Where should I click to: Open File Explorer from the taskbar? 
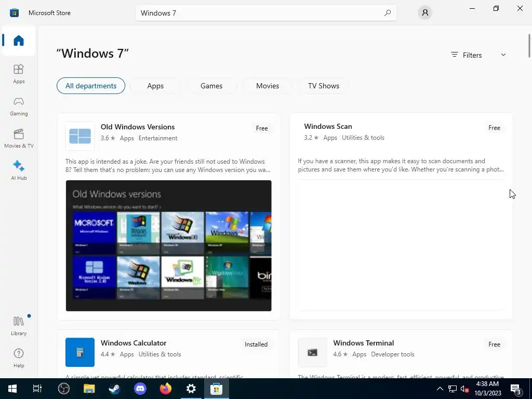89,389
